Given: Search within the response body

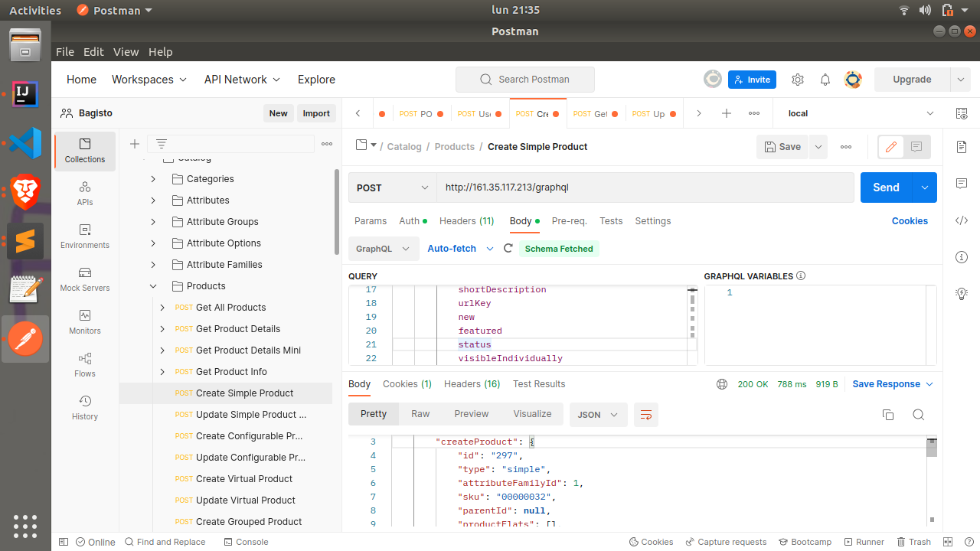Looking at the screenshot, I should [919, 415].
